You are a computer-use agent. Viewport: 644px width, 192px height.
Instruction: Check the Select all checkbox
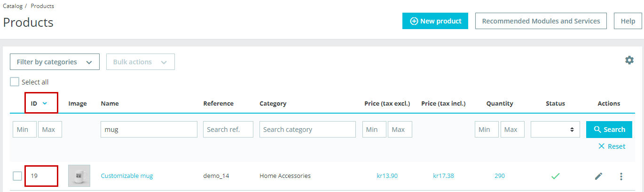[15, 82]
